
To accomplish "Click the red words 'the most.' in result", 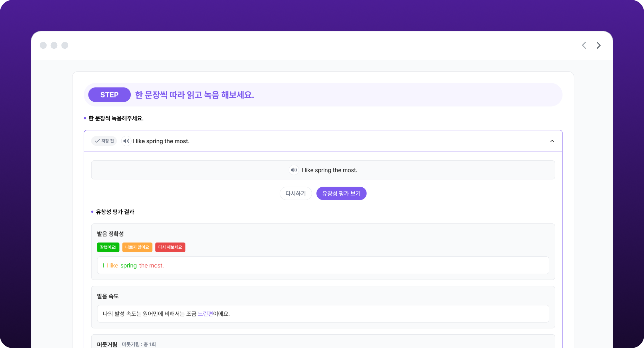I will [x=151, y=265].
